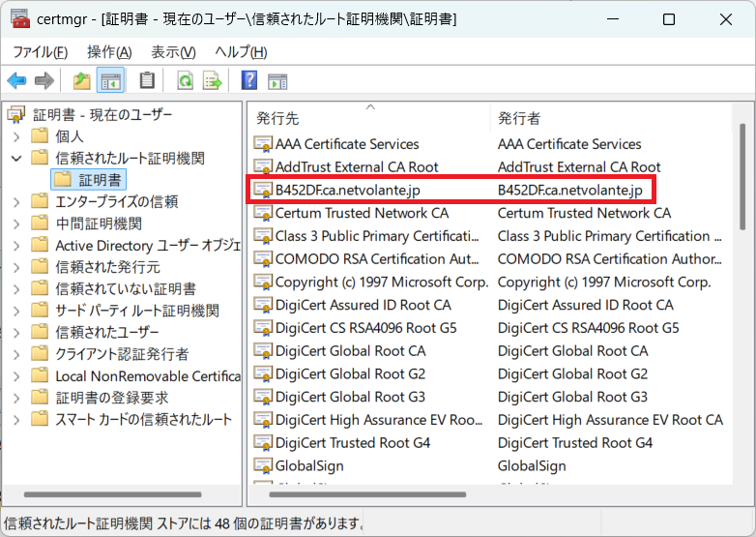Expand the 信頼された発行元 node

click(x=16, y=267)
